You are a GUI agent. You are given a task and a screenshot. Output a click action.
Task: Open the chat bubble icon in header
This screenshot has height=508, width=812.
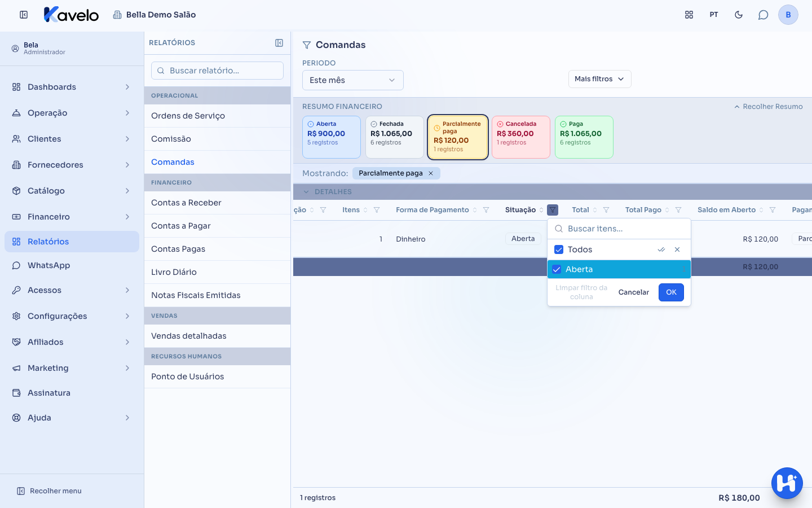(764, 15)
